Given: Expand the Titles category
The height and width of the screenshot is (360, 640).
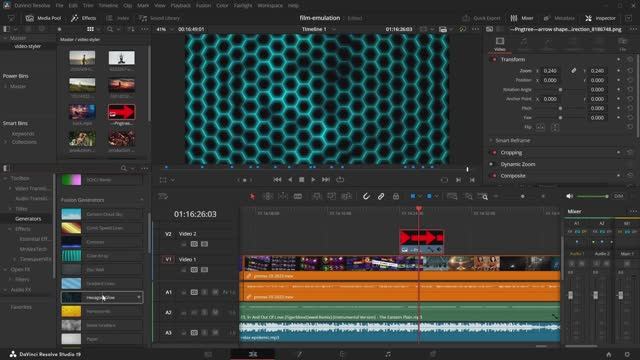Looking at the screenshot, I should (10, 209).
